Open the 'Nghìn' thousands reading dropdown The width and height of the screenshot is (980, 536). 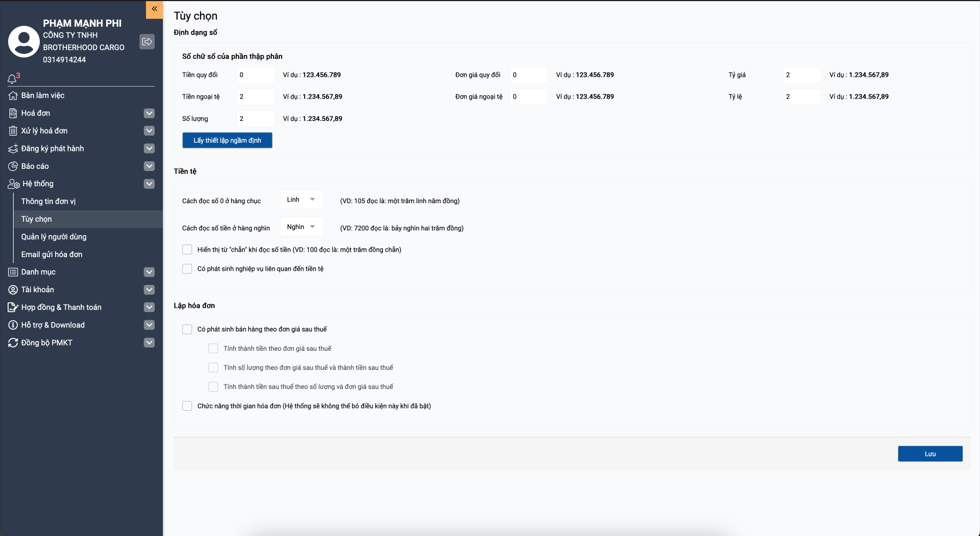(301, 227)
